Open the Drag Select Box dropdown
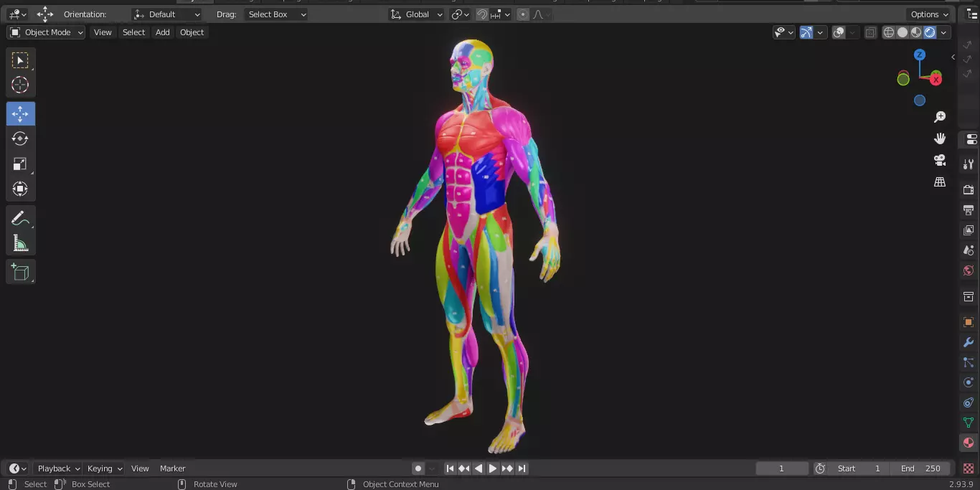The height and width of the screenshot is (490, 980). pyautogui.click(x=276, y=14)
